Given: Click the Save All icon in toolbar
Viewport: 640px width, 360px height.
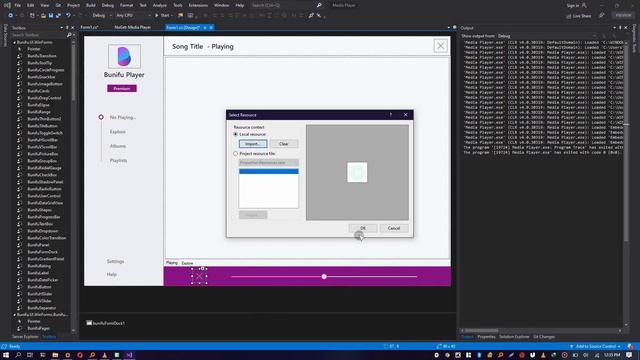Looking at the screenshot, I should (58, 15).
